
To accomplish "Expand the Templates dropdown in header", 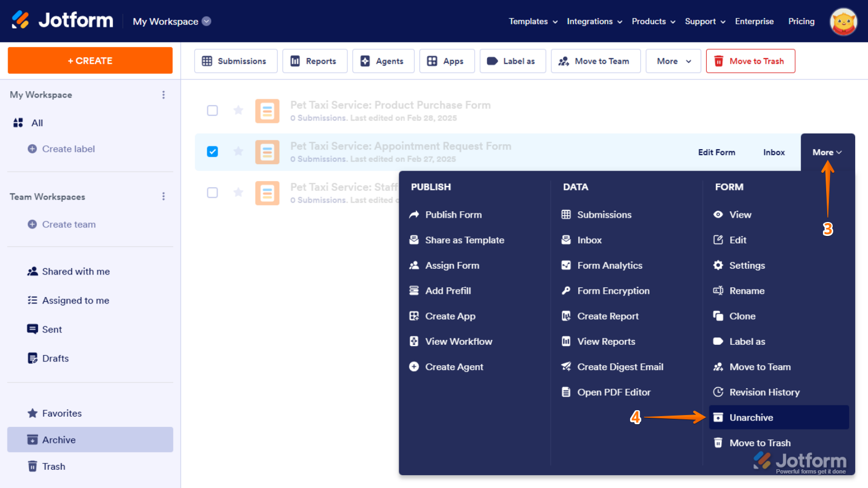I will (533, 21).
